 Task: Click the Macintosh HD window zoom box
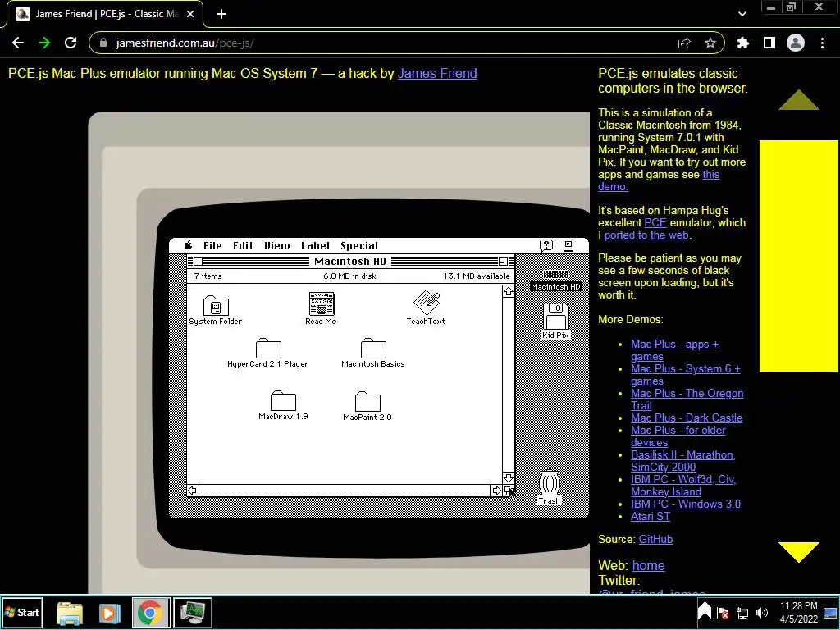click(x=503, y=261)
